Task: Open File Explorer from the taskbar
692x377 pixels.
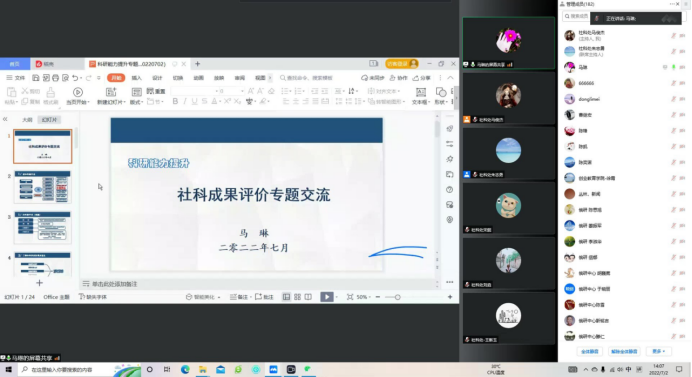Action: (x=203, y=369)
